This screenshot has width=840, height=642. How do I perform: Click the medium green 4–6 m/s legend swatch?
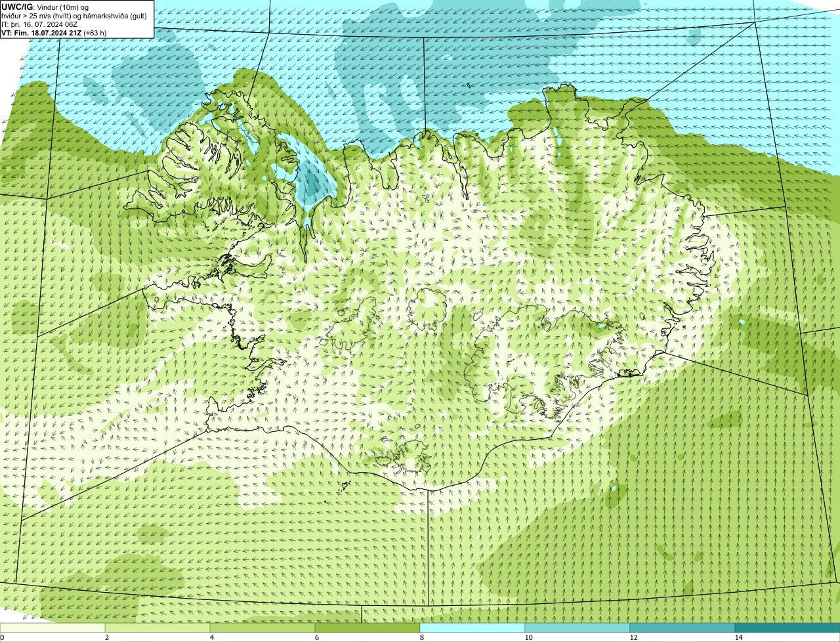coord(262,628)
